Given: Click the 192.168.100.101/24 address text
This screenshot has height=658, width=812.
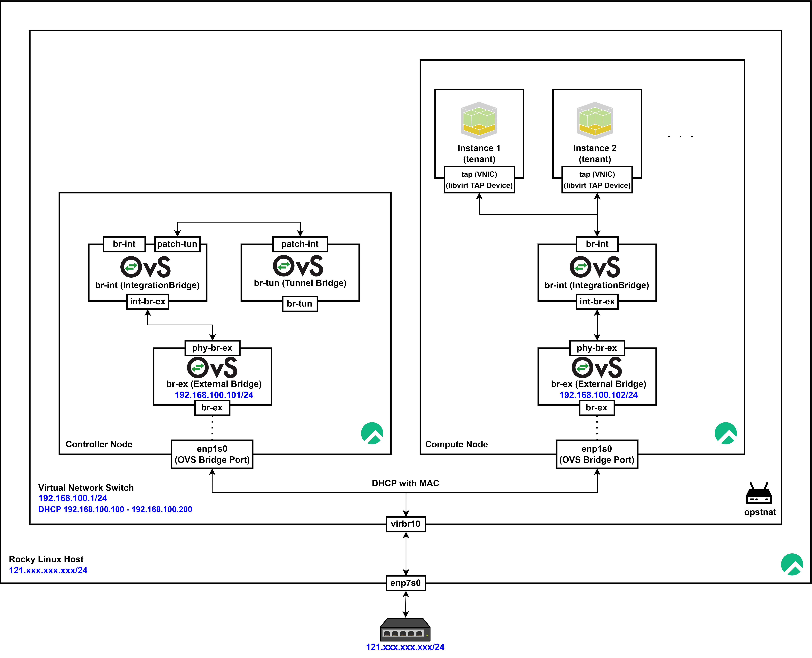Looking at the screenshot, I should [x=214, y=395].
